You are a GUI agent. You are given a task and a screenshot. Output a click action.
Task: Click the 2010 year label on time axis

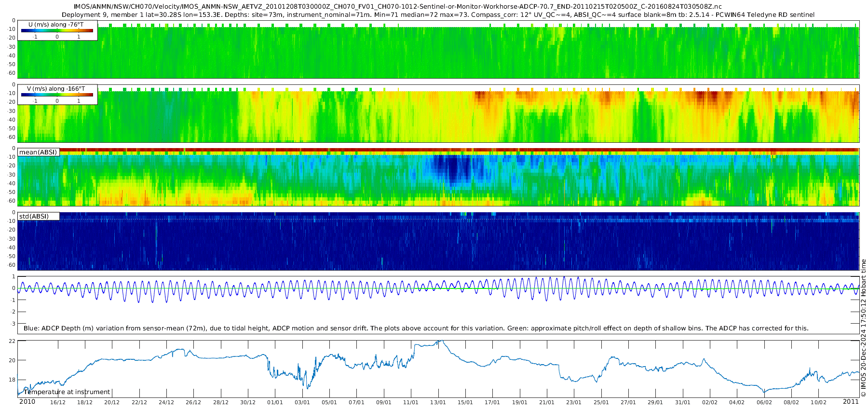pyautogui.click(x=27, y=402)
